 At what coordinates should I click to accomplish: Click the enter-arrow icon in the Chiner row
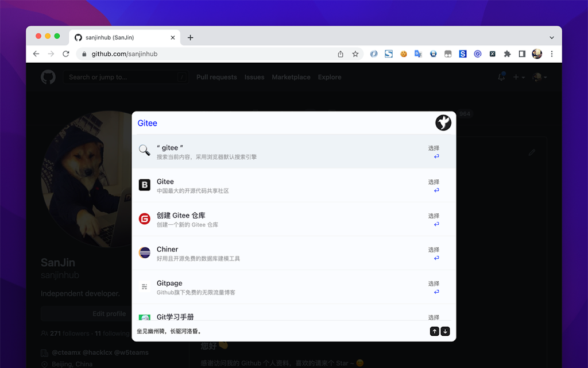click(x=436, y=258)
